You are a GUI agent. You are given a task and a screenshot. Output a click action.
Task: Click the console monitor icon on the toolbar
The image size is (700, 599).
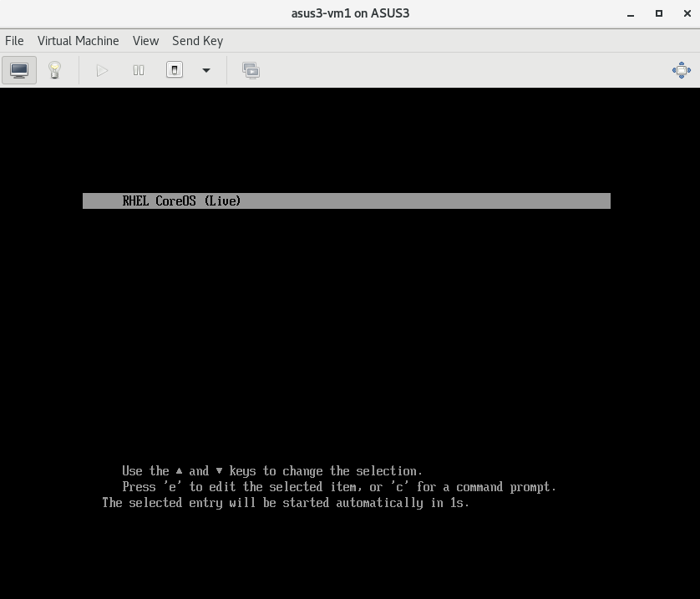[x=18, y=70]
